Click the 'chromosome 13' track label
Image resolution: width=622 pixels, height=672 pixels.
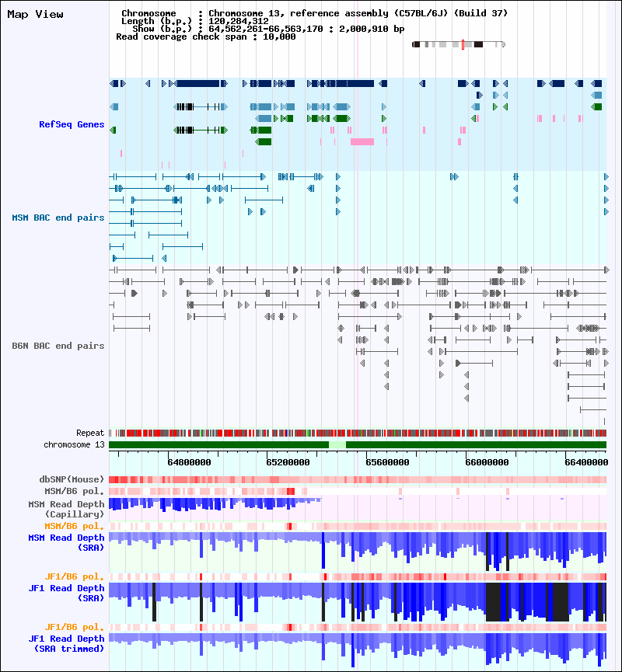click(74, 444)
